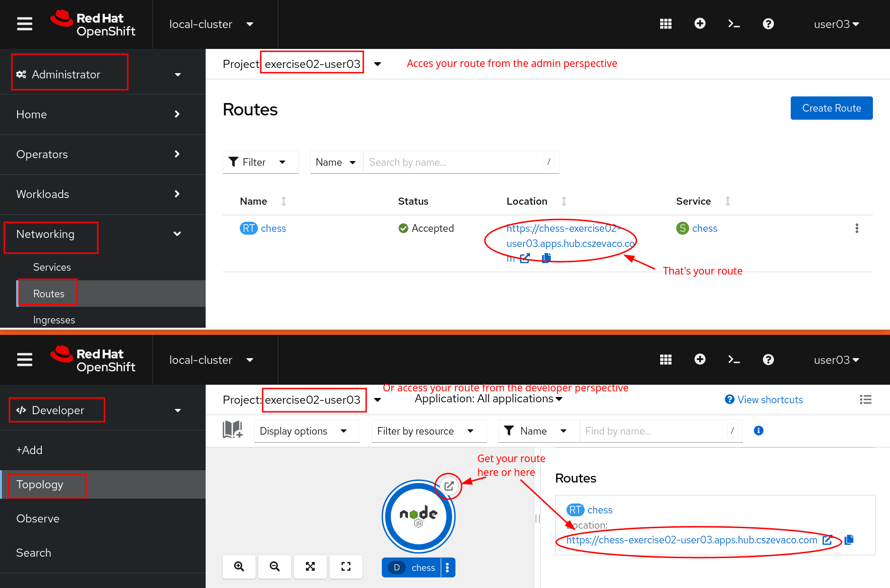Open help question mark in top console
The width and height of the screenshot is (890, 588).
pos(768,24)
